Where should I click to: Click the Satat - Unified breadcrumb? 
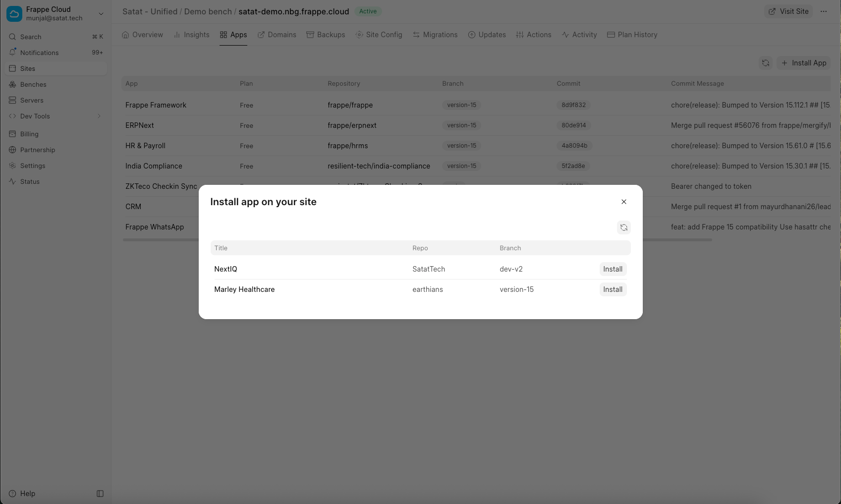click(150, 11)
